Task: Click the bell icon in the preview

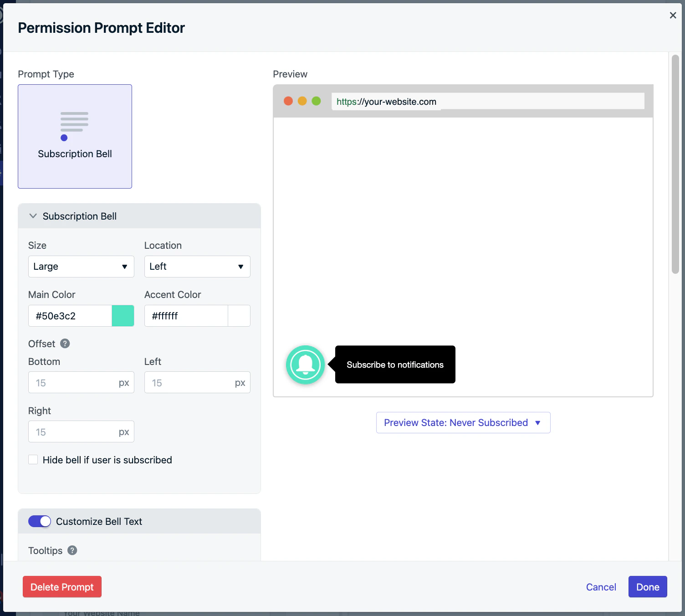Action: tap(305, 364)
